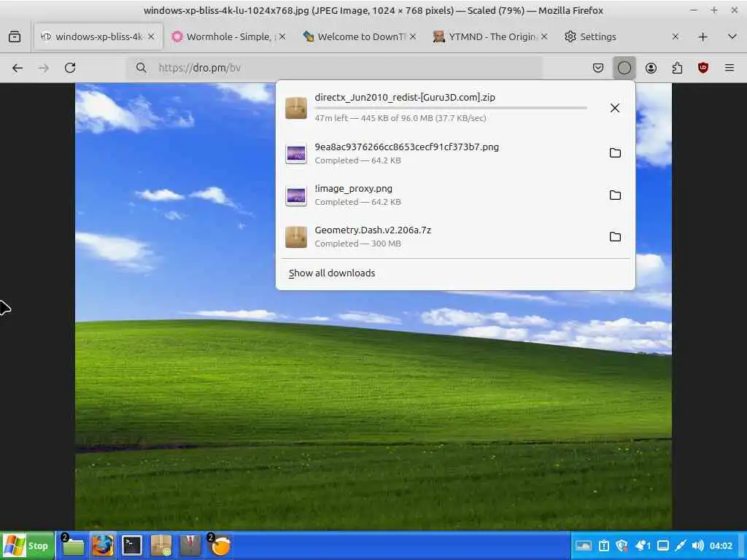Toggle the downloads panel toolbar button
The width and height of the screenshot is (747, 560).
624,68
